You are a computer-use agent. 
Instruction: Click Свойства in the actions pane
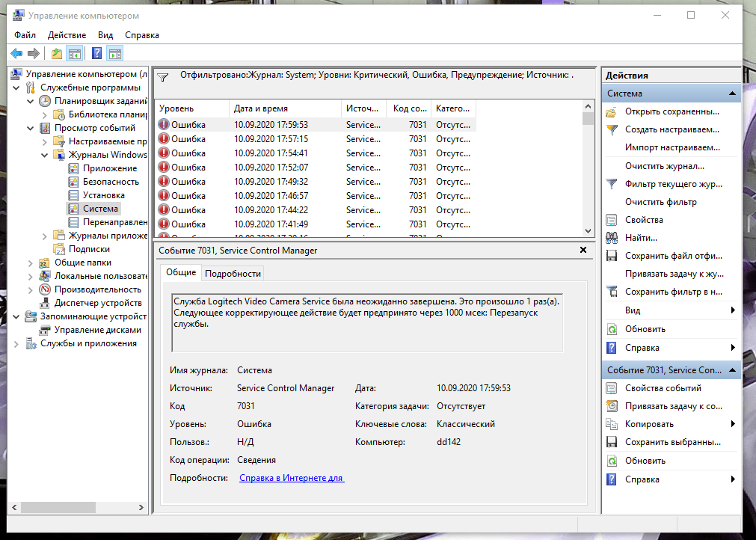click(644, 220)
